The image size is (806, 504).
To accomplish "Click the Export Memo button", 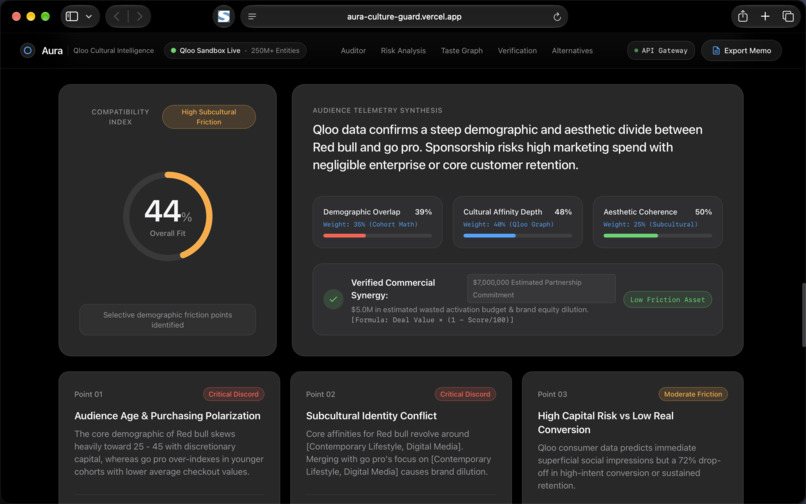I will point(741,50).
